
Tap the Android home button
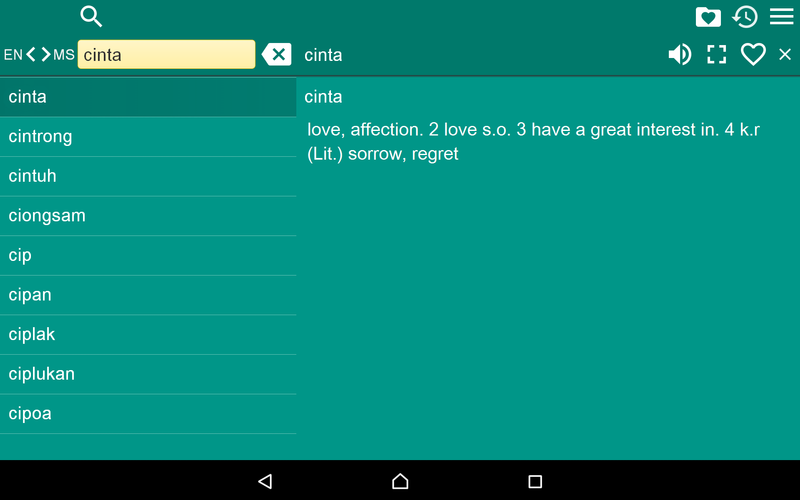click(x=400, y=481)
